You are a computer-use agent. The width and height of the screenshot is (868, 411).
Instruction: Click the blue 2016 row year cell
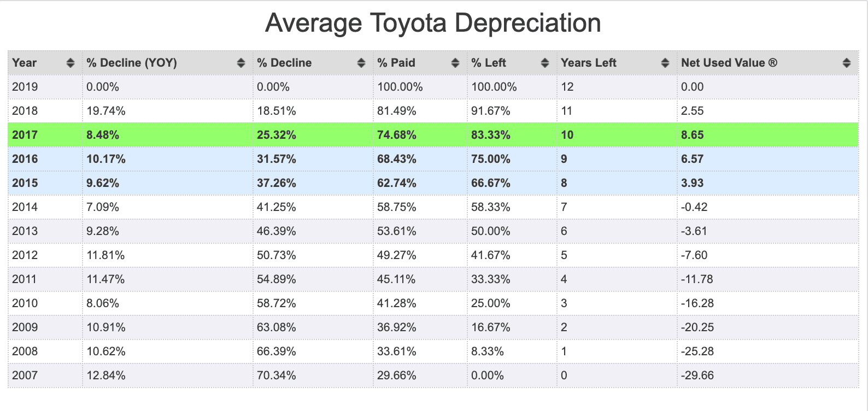[45, 159]
